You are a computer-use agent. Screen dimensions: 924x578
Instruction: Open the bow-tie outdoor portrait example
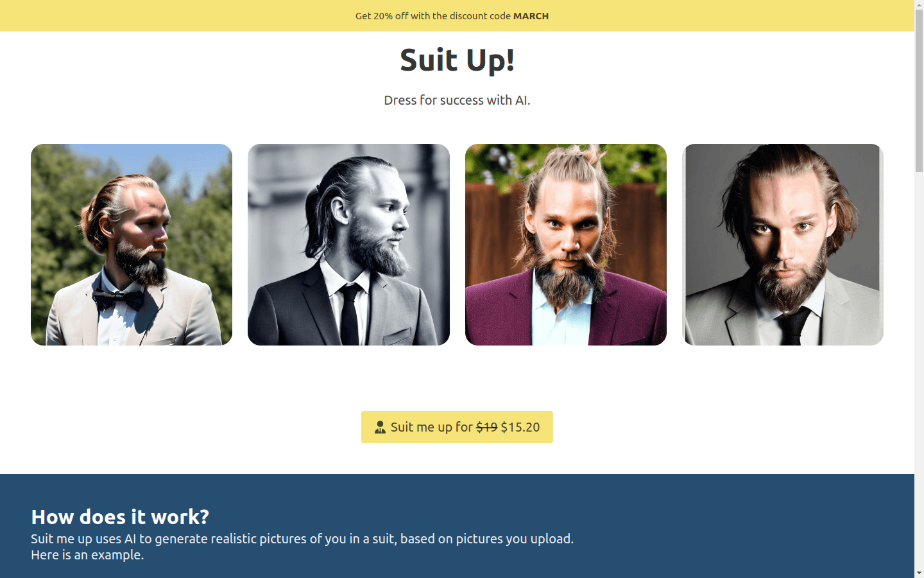point(131,244)
